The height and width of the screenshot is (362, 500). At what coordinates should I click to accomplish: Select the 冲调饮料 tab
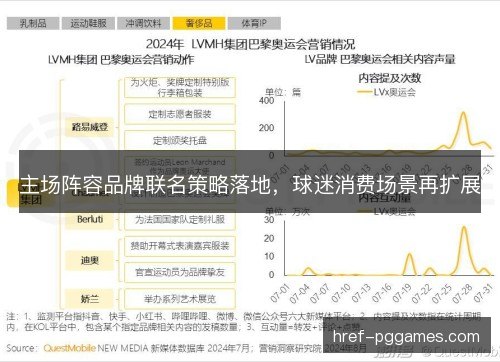coord(144,23)
